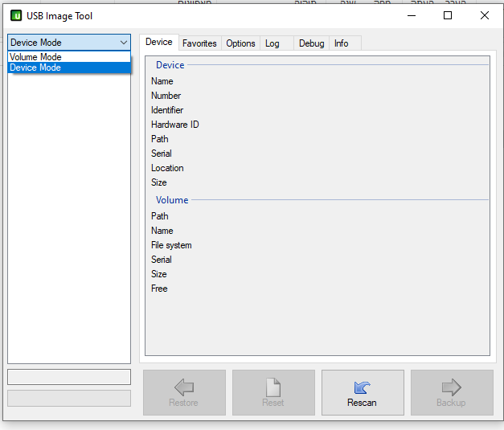Click the Device section heading
Viewport: 504px width, 430px height.
pyautogui.click(x=170, y=65)
